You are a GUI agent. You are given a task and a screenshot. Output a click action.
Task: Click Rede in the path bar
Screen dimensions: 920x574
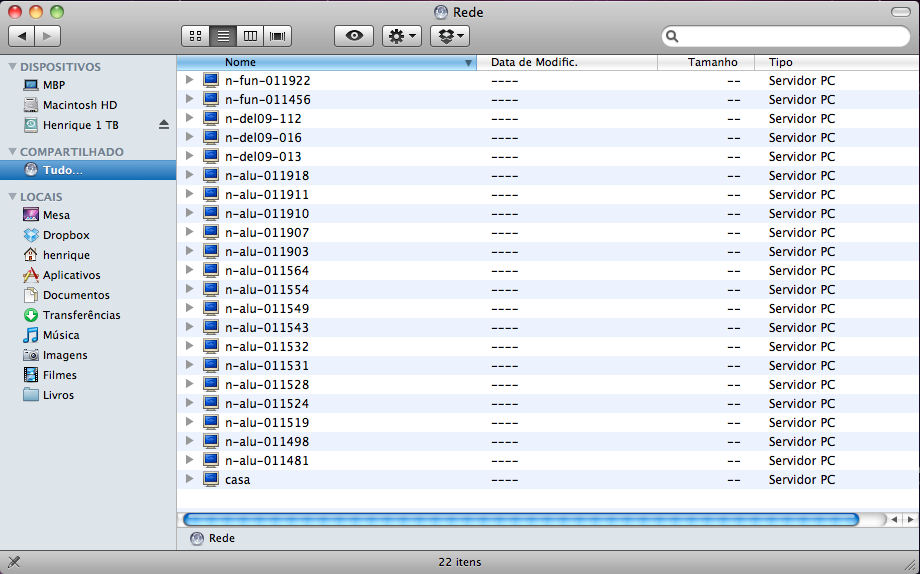pos(212,538)
